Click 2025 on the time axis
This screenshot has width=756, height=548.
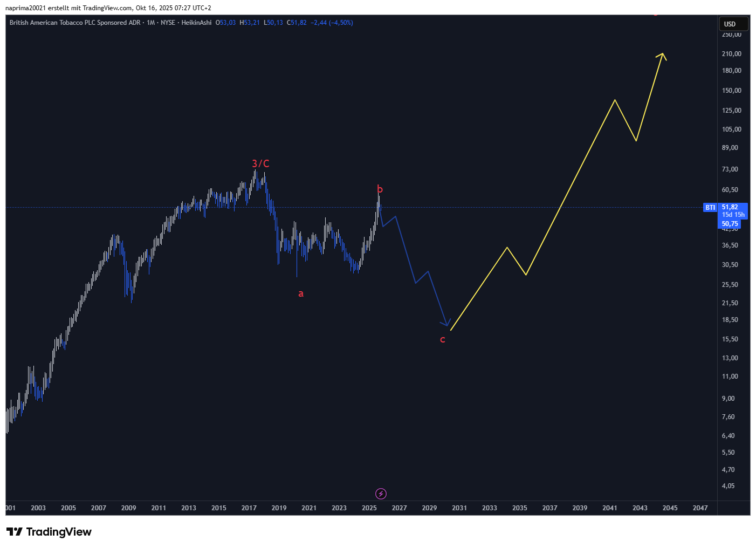point(369,508)
